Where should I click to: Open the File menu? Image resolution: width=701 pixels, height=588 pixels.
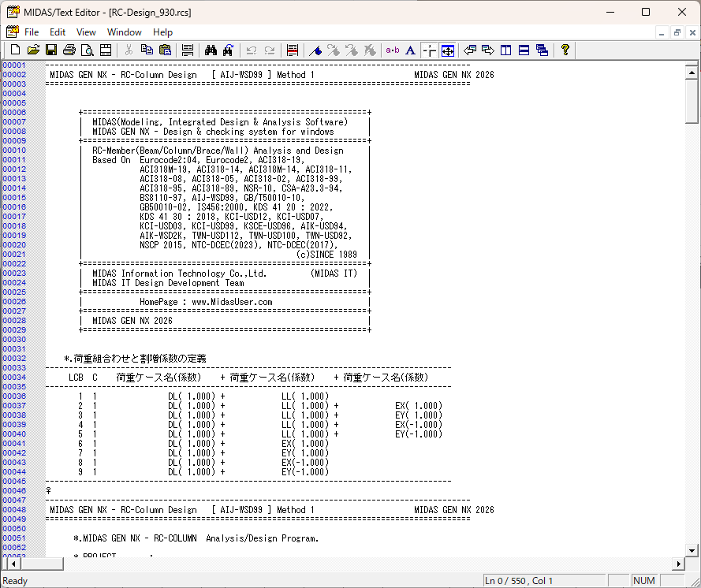[32, 32]
